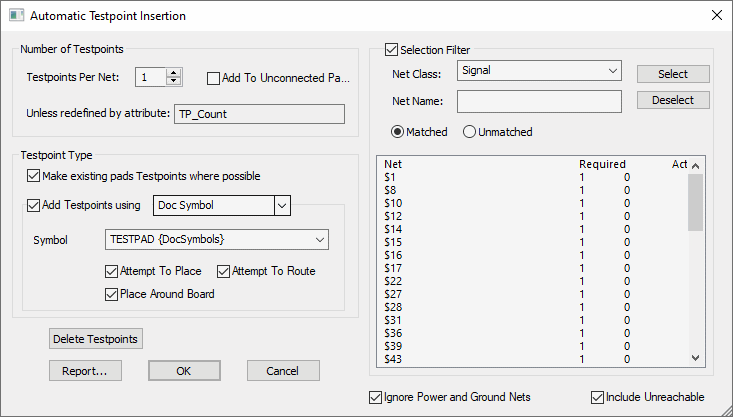Select net $22 in the list

tap(392, 281)
